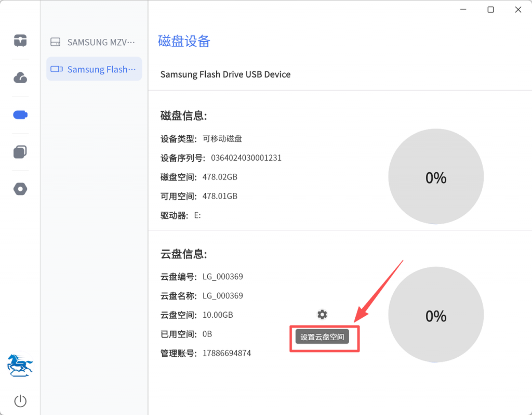Select the SAMSUNG MZV disk in device list

94,42
